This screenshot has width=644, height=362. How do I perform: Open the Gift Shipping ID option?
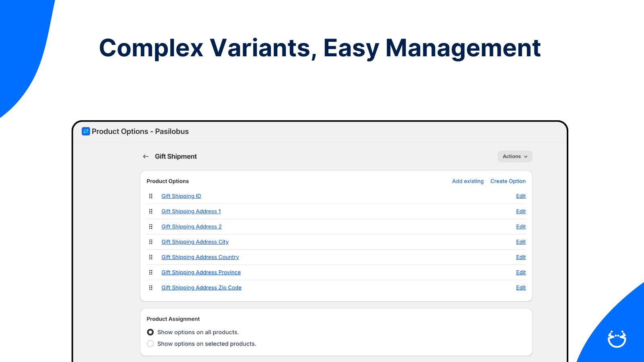[x=181, y=196]
